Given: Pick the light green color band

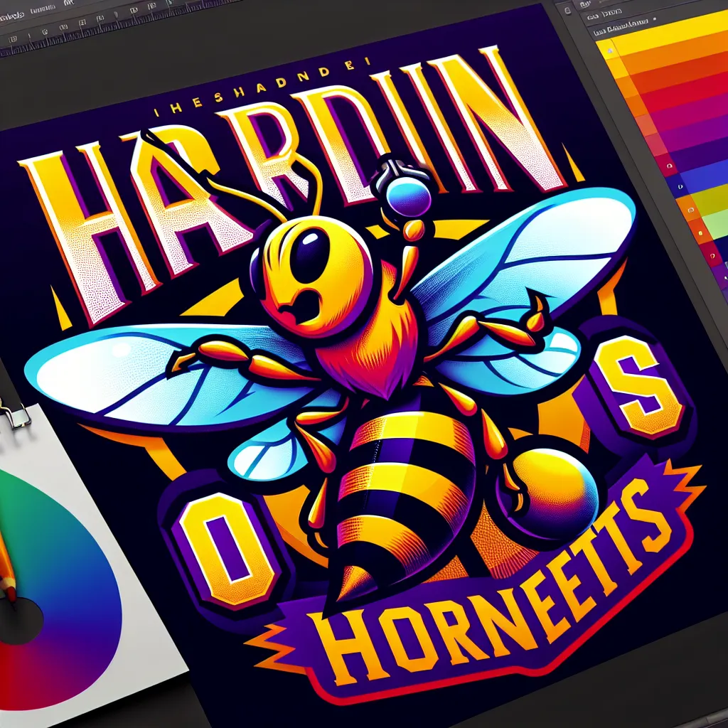Looking at the screenshot, I should point(714,222).
